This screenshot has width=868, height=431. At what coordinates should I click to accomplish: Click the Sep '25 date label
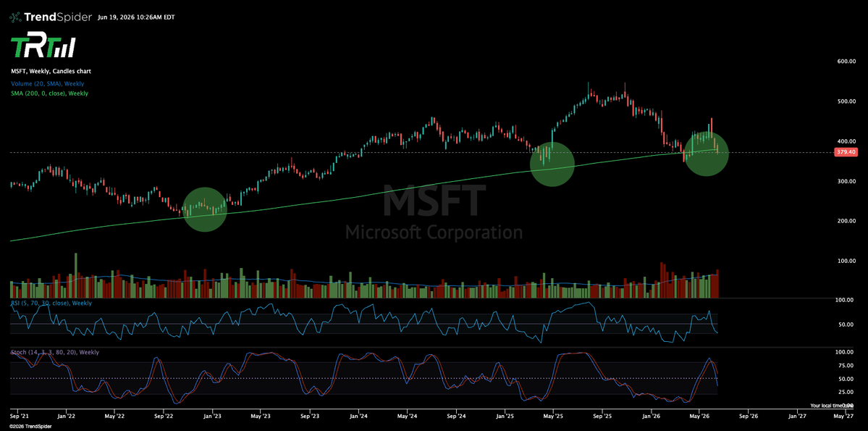click(x=603, y=415)
